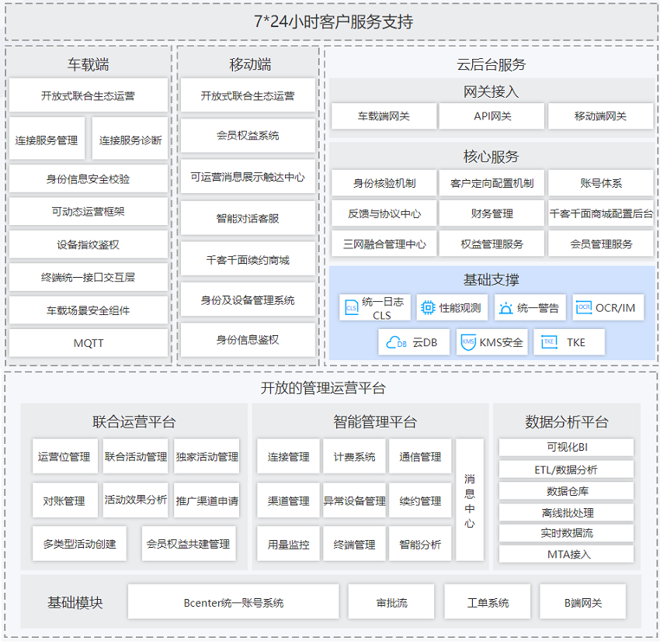
Task: Click the TKE icon
Action: point(549,342)
